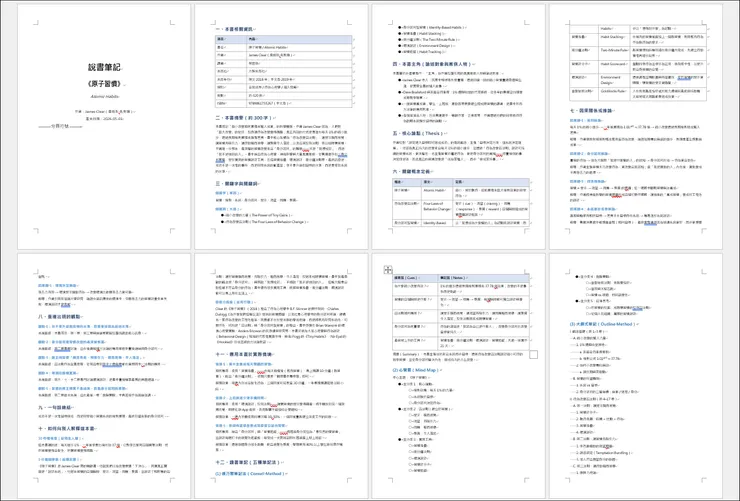
Task: Click the table resize handle below the Notes column
Action: coord(533,354)
